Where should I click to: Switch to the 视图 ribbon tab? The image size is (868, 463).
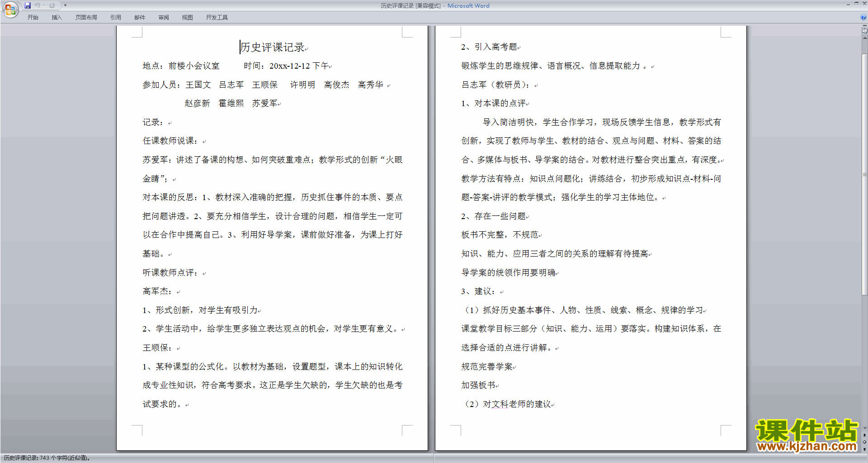188,17
